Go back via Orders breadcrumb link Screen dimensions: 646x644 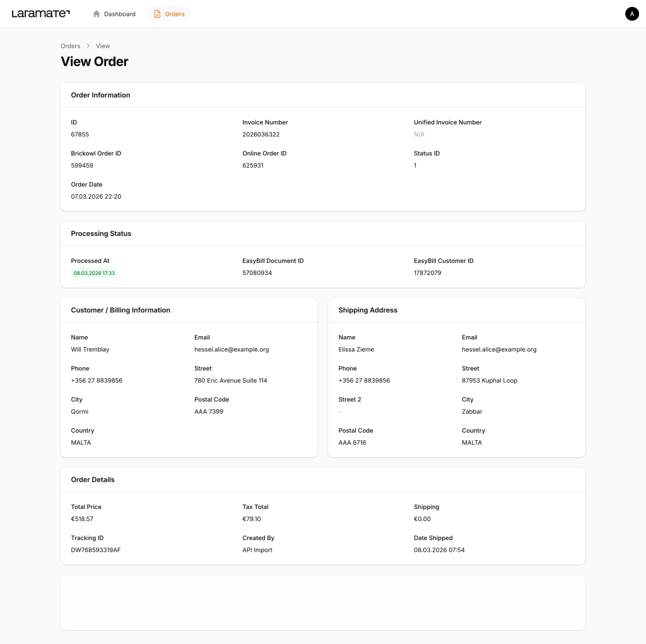(70, 46)
